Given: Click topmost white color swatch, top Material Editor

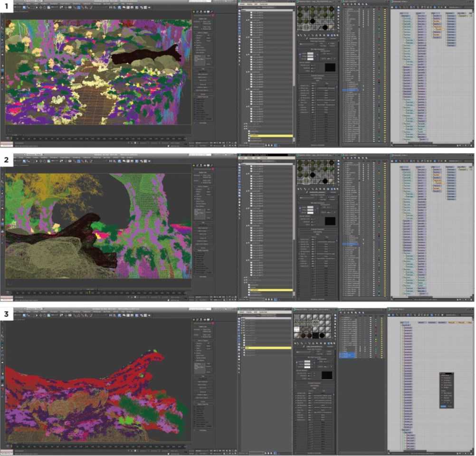Looking at the screenshot, I should [310, 53].
